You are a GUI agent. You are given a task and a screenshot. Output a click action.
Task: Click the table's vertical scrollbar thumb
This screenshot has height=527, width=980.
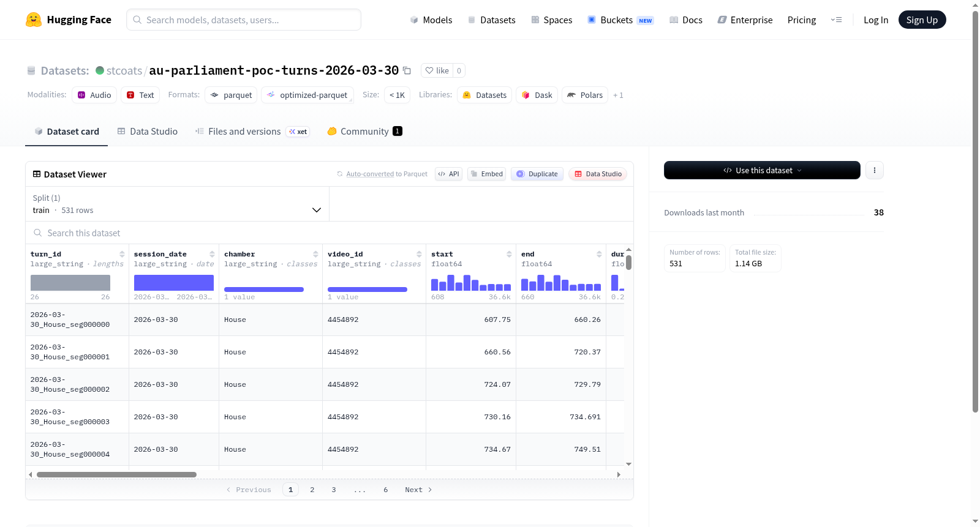click(628, 263)
